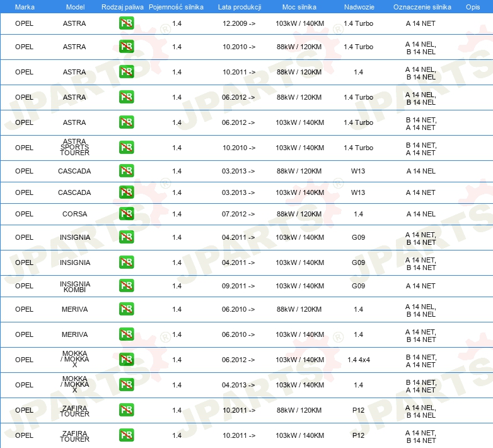Image resolution: width=493 pixels, height=448 pixels.
Task: Click the fuel icon in the ASTRA SPORTS TOURER row
Action: pyautogui.click(x=126, y=147)
